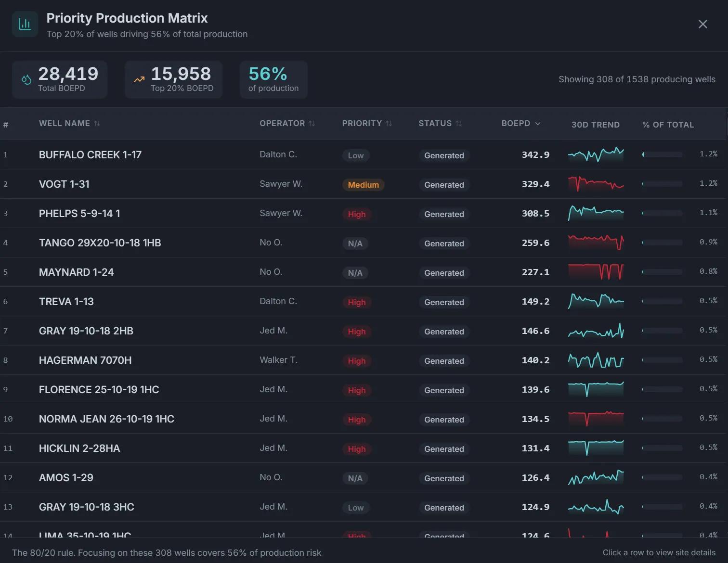Open the FLORENCE 25-10-19 1HC well row
This screenshot has height=563, width=728.
(364, 389)
